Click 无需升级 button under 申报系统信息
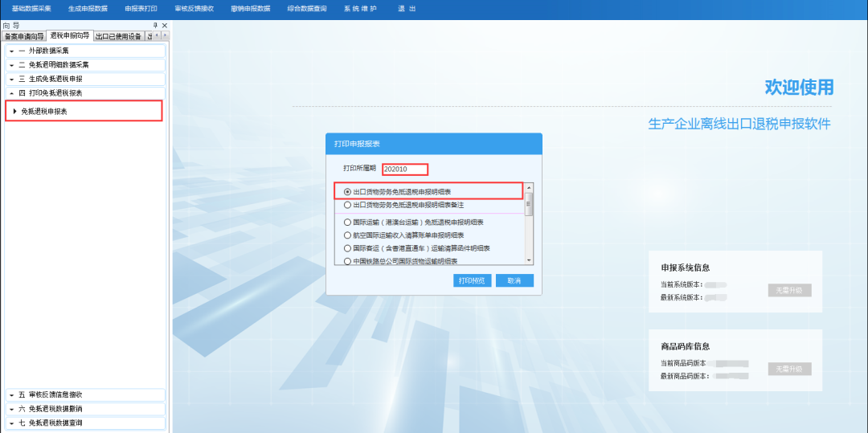The image size is (868, 433). click(789, 290)
